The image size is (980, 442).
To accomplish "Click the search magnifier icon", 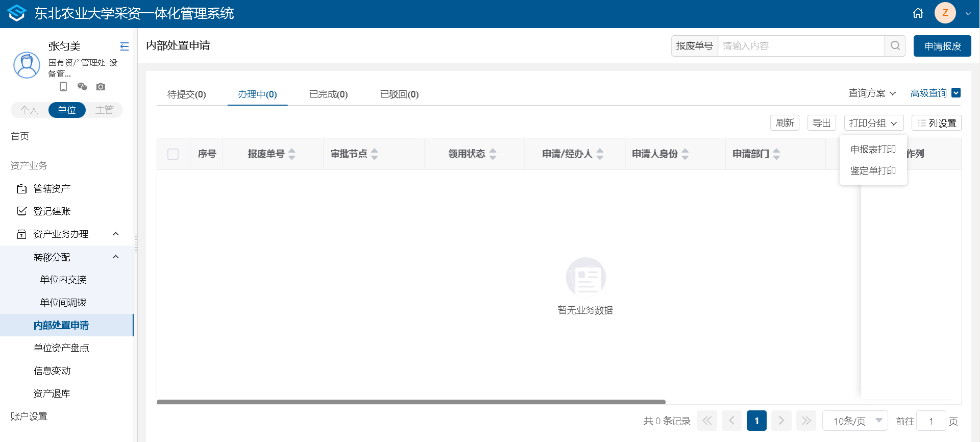I will point(895,46).
